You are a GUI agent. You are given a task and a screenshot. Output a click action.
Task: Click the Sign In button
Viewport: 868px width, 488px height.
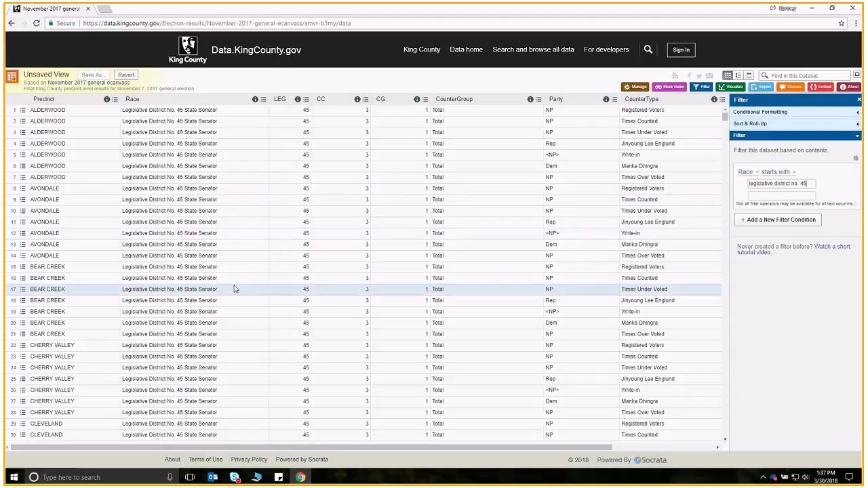coord(681,49)
